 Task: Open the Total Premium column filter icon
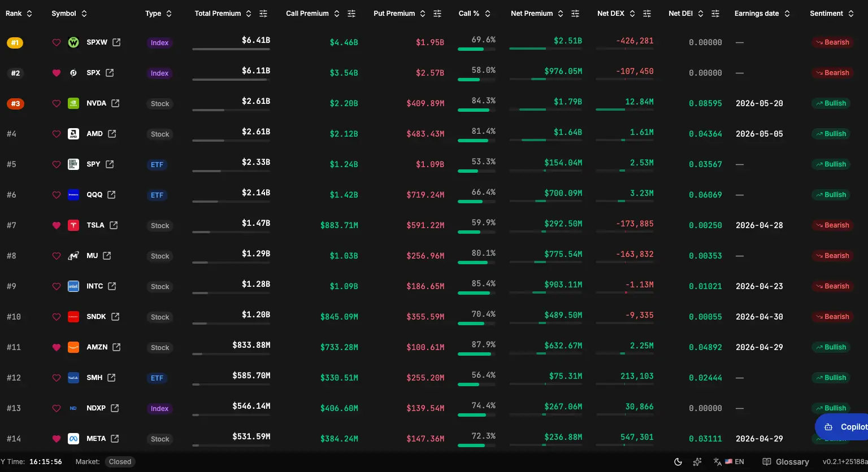[x=263, y=14]
